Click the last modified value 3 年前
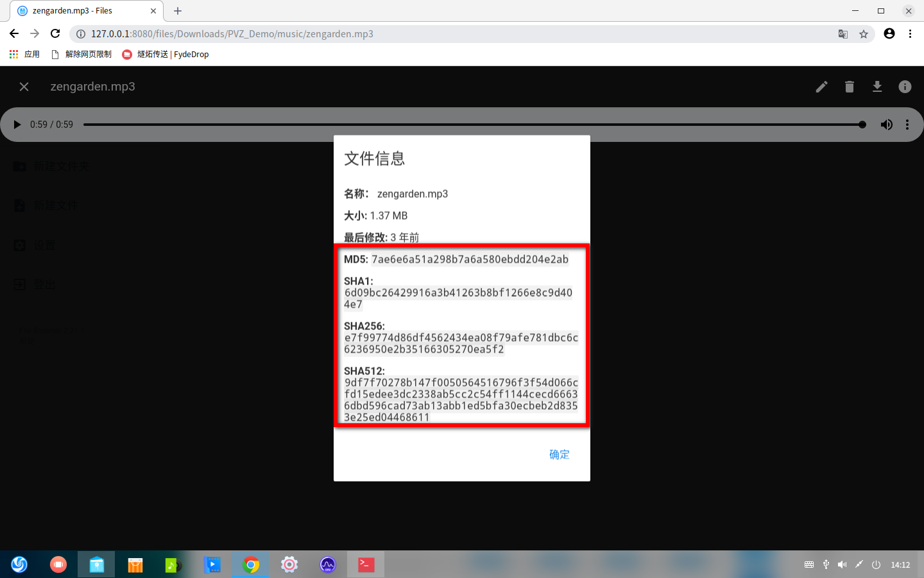 coord(405,238)
